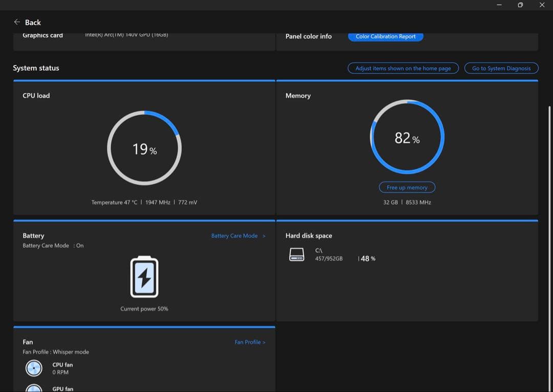Click the battery charging icon

click(x=144, y=277)
